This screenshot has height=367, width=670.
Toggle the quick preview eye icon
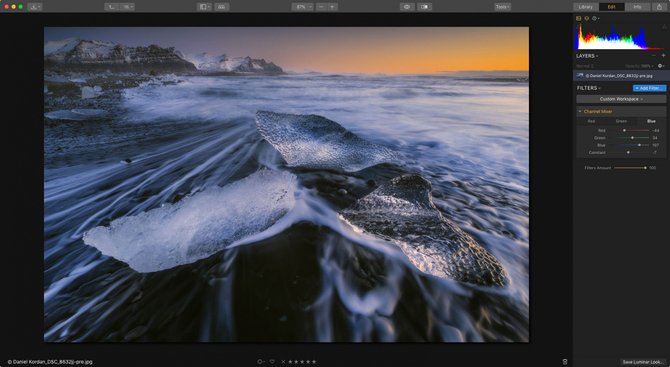click(407, 7)
